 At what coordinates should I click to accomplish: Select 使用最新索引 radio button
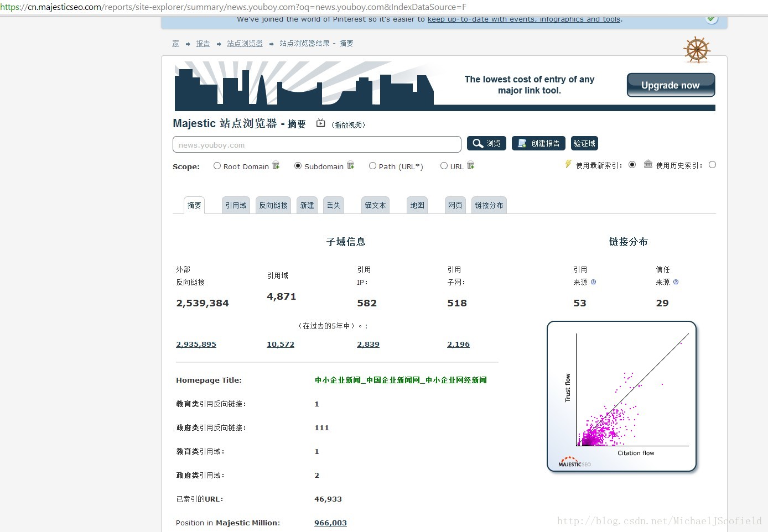pyautogui.click(x=632, y=165)
